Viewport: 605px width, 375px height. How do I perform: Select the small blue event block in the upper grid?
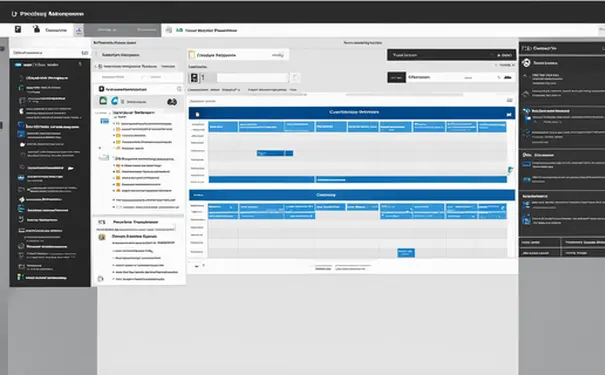tap(275, 153)
